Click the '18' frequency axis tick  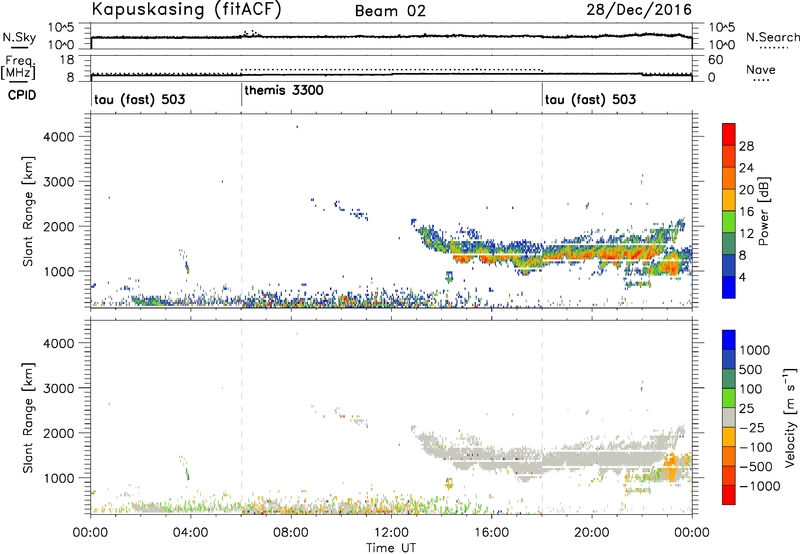tap(67, 60)
